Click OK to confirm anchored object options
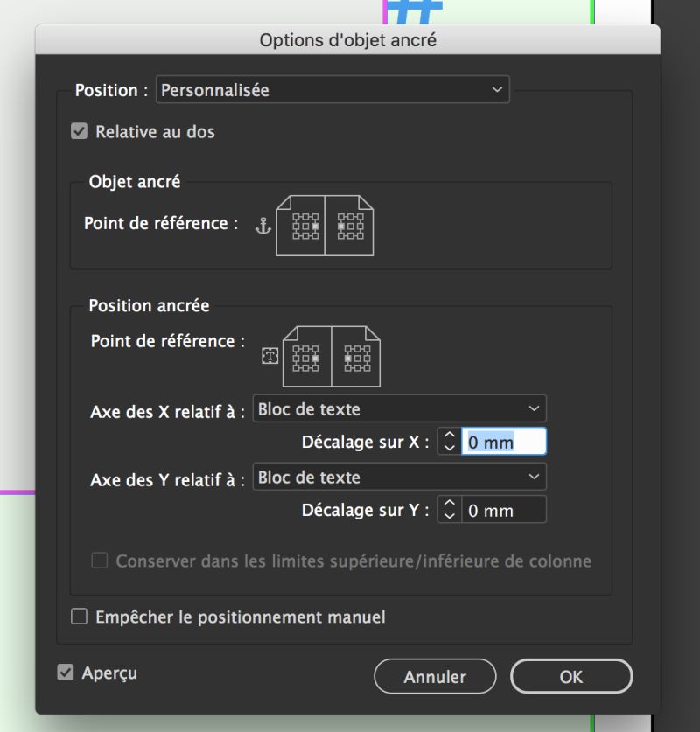 click(571, 675)
